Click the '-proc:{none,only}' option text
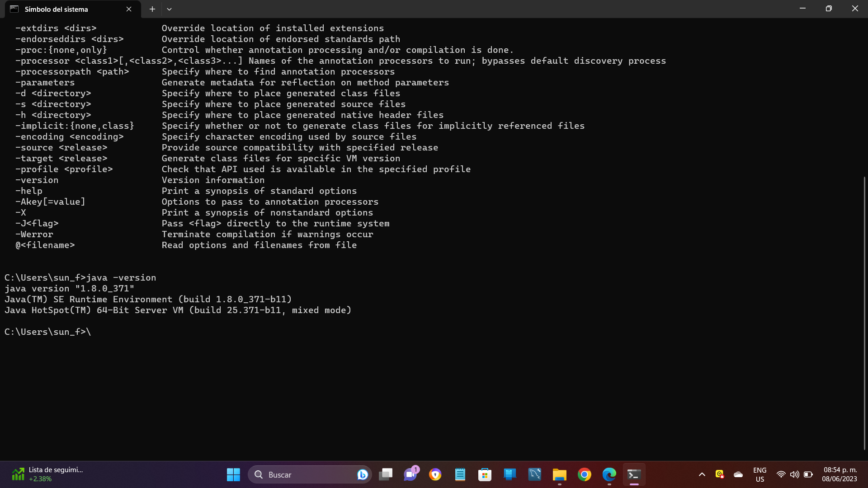868x488 pixels. tap(61, 50)
